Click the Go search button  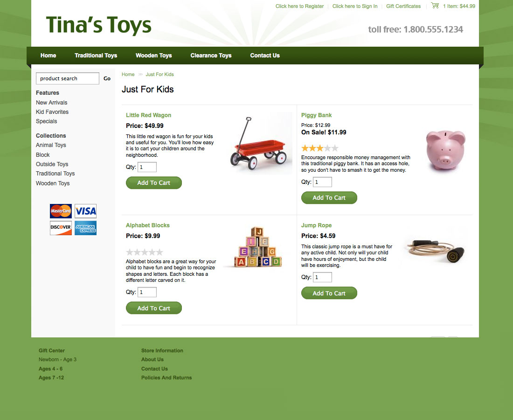click(107, 78)
